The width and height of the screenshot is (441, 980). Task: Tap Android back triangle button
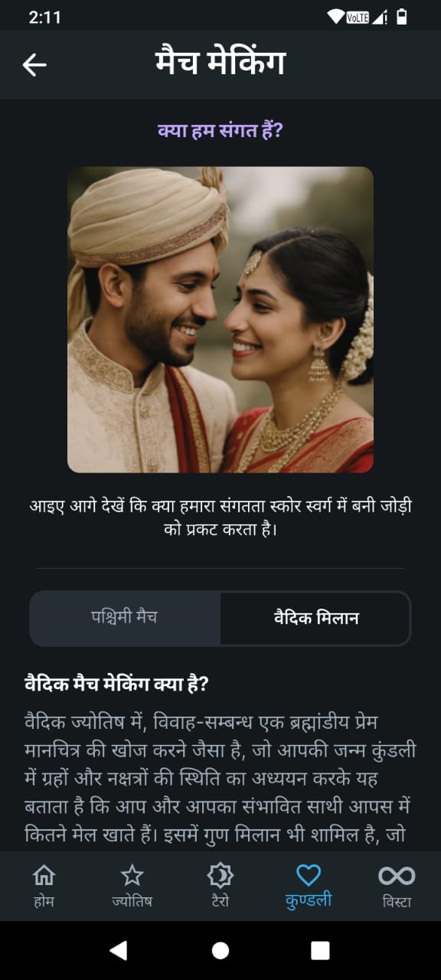tap(118, 950)
